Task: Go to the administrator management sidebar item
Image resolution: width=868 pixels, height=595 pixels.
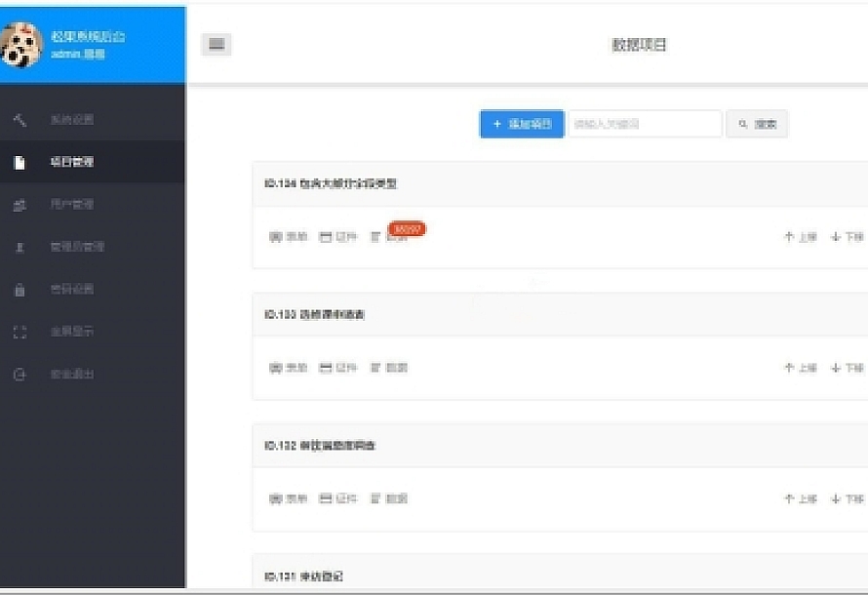Action: [77, 247]
